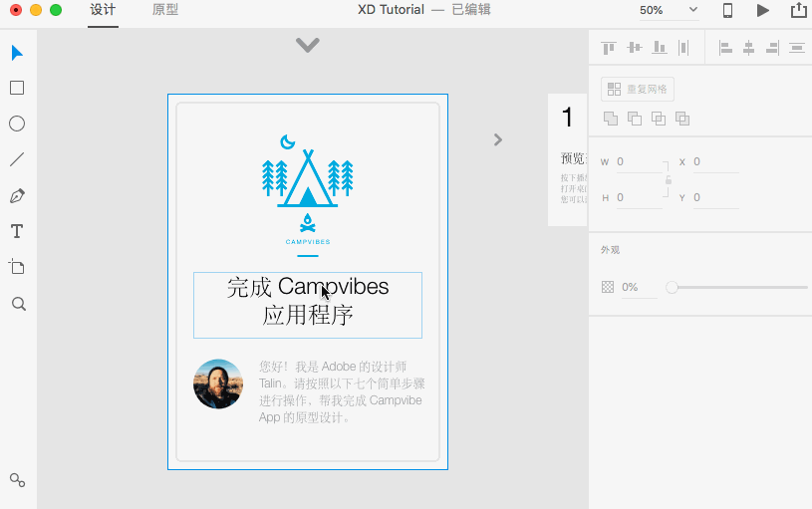This screenshot has width=812, height=509.
Task: Click the CAMPVIBES logo caption
Action: coord(308,242)
